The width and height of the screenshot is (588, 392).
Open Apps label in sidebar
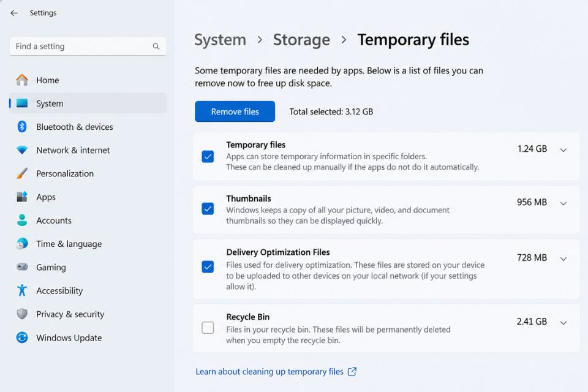[x=46, y=197]
